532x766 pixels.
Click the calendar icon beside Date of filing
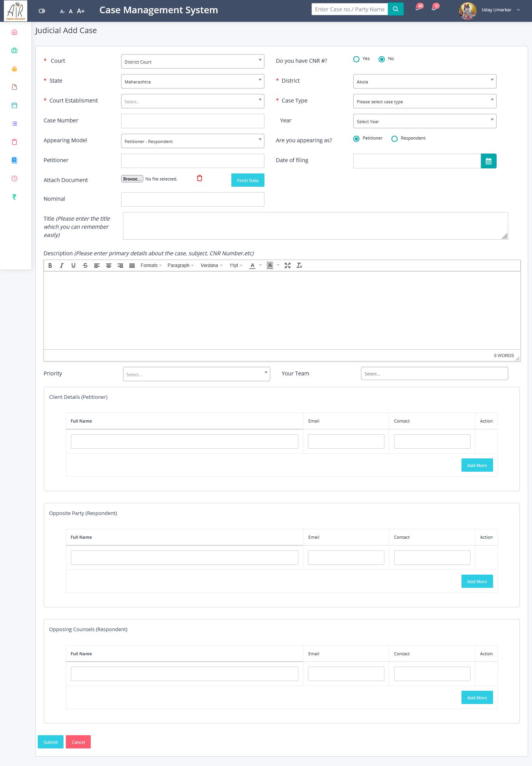coord(488,161)
